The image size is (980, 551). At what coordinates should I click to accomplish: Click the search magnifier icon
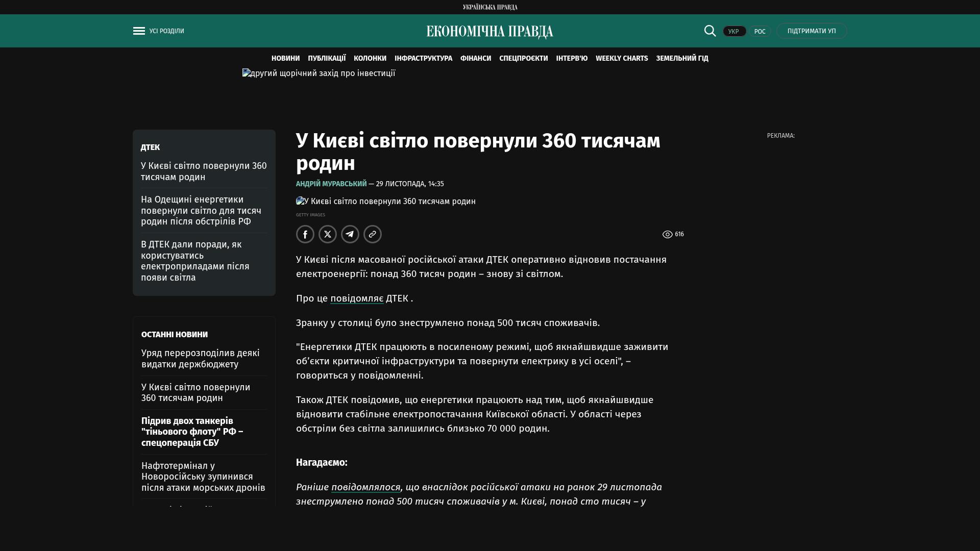coord(710,31)
